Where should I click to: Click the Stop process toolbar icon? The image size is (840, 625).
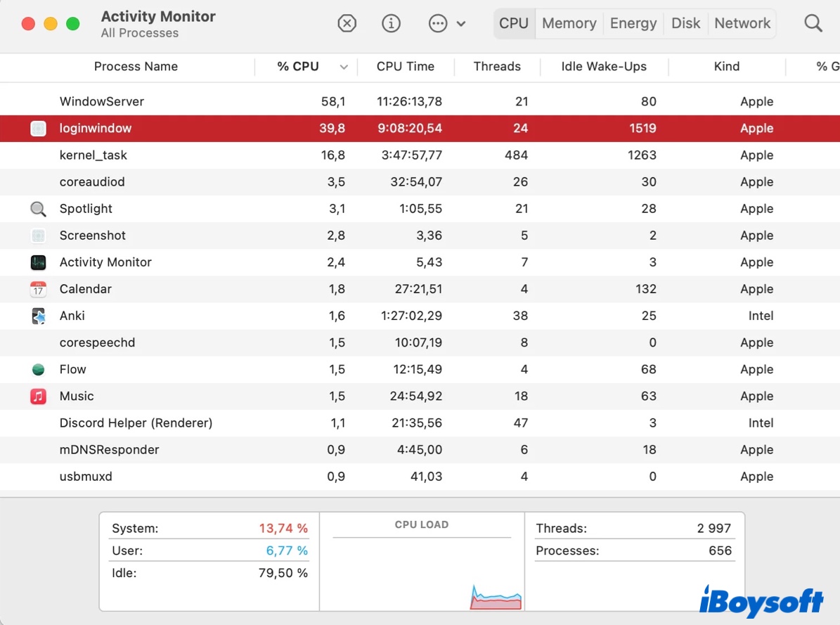click(347, 23)
